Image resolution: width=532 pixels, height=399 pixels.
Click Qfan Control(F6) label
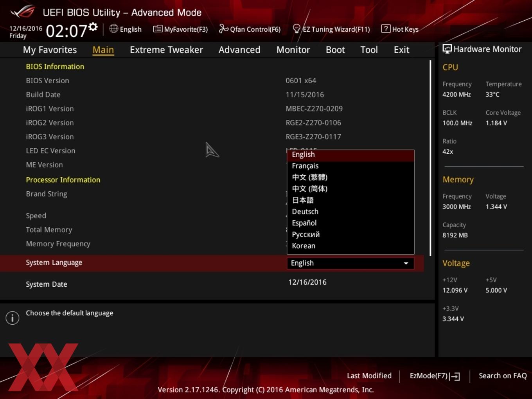[x=255, y=29]
